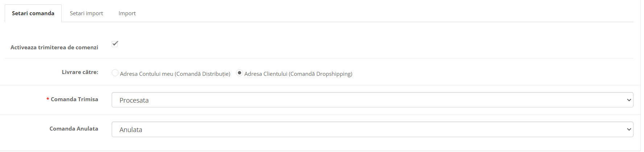Image resolution: width=644 pixels, height=152 pixels.
Task: Click the Comanda Trimisa field label
Action: click(74, 99)
